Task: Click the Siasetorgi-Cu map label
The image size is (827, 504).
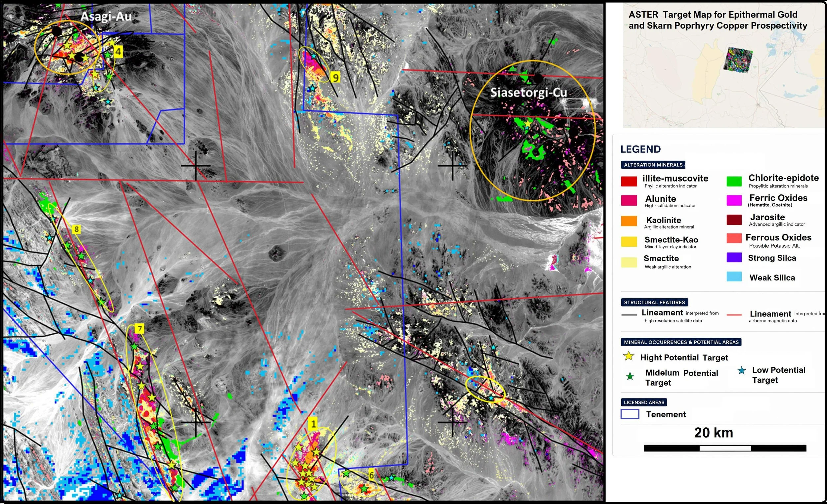Action: 529,93
